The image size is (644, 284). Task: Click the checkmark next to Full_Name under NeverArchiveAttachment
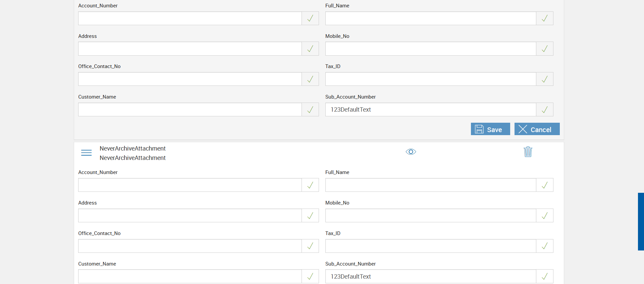click(544, 185)
